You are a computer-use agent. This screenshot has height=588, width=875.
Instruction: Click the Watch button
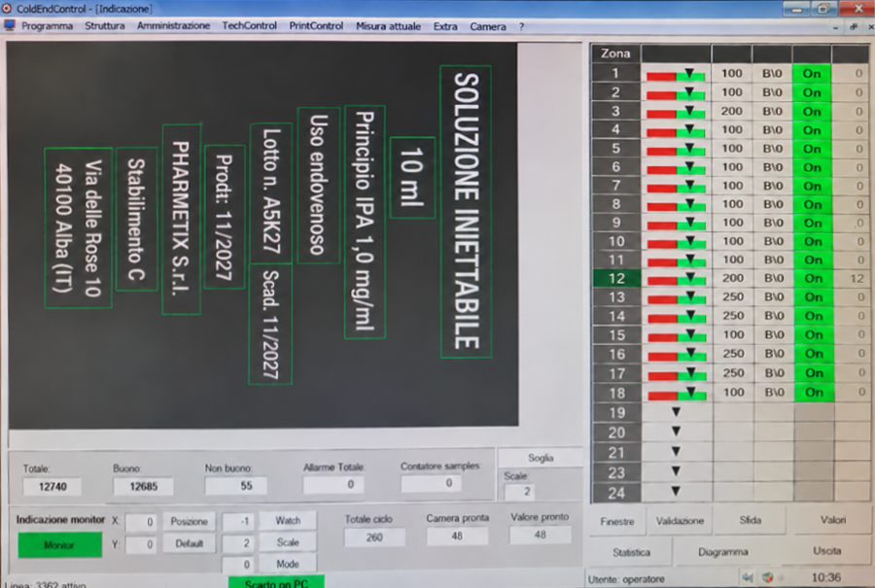point(288,521)
